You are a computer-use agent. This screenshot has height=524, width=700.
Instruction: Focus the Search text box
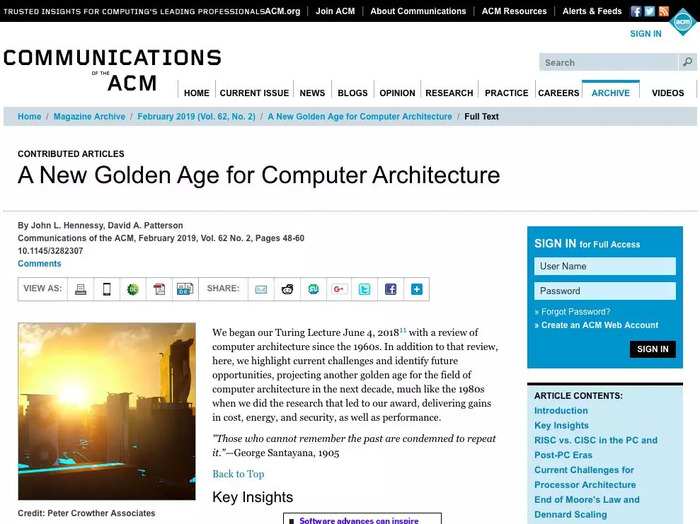click(x=608, y=62)
